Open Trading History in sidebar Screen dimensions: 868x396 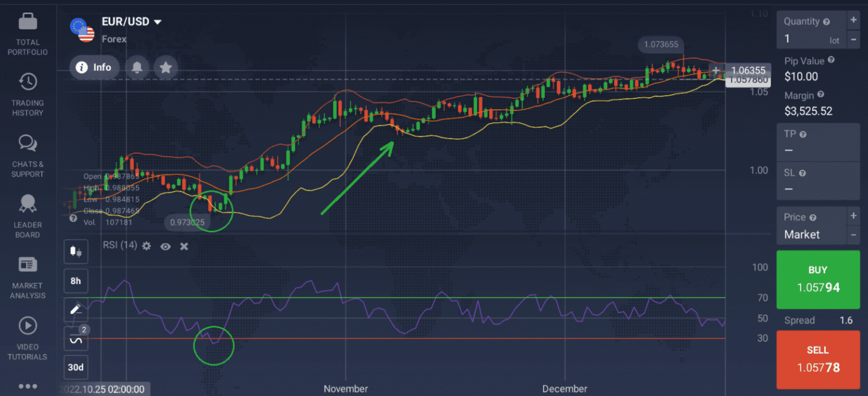(x=28, y=94)
